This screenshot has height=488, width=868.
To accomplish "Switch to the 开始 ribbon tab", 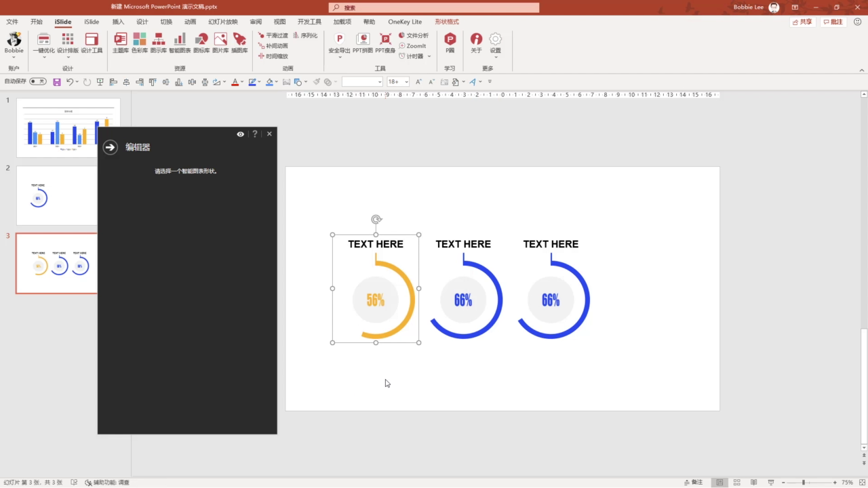I will pyautogui.click(x=36, y=22).
